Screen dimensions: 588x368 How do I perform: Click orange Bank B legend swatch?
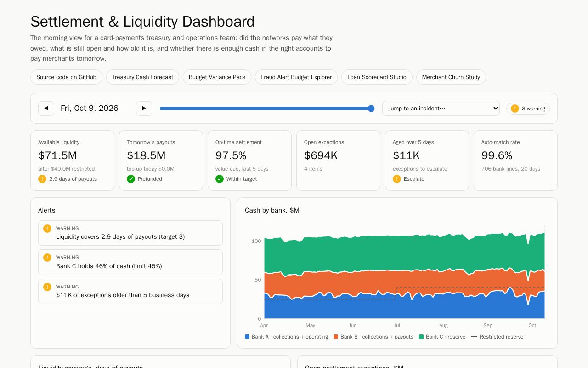336,337
